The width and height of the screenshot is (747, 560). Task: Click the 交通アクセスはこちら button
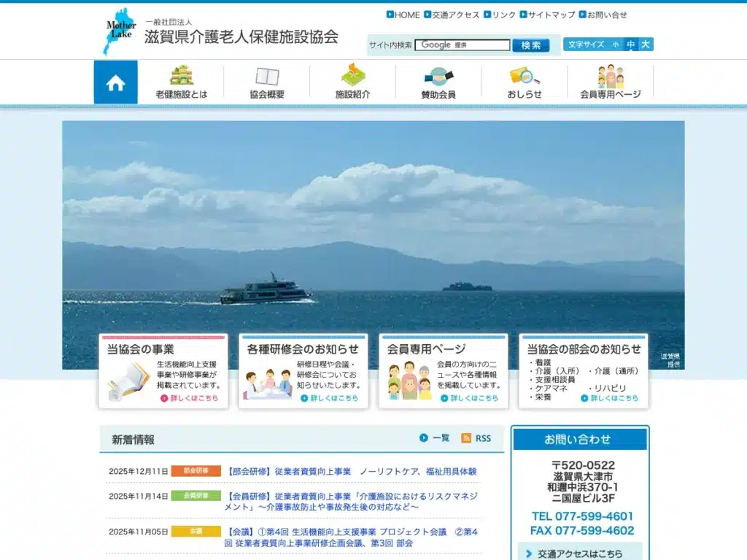[580, 553]
